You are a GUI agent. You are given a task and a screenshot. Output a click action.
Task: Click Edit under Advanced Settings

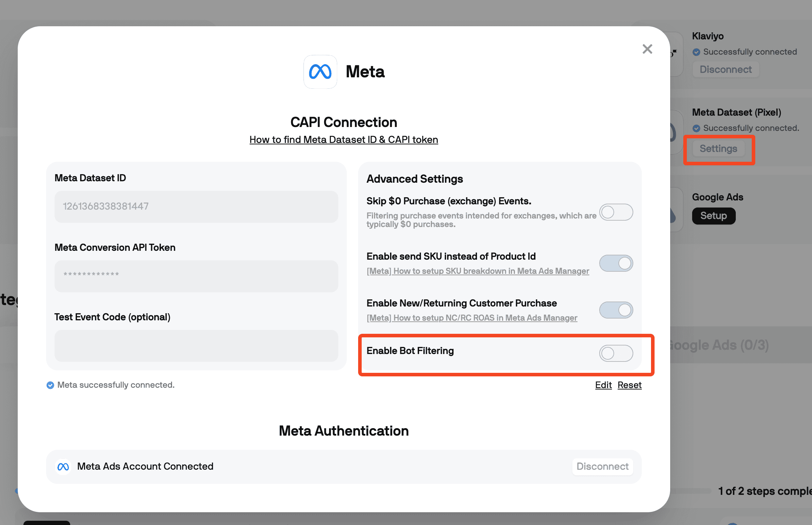603,385
